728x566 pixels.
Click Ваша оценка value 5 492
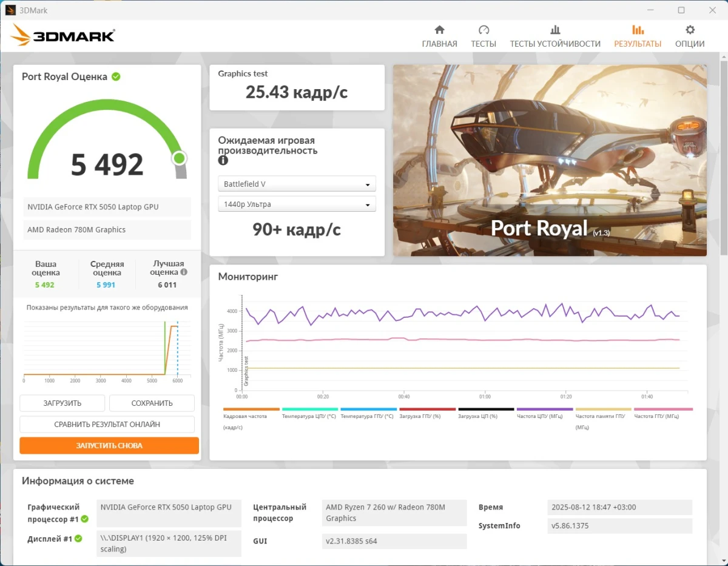pyautogui.click(x=45, y=285)
